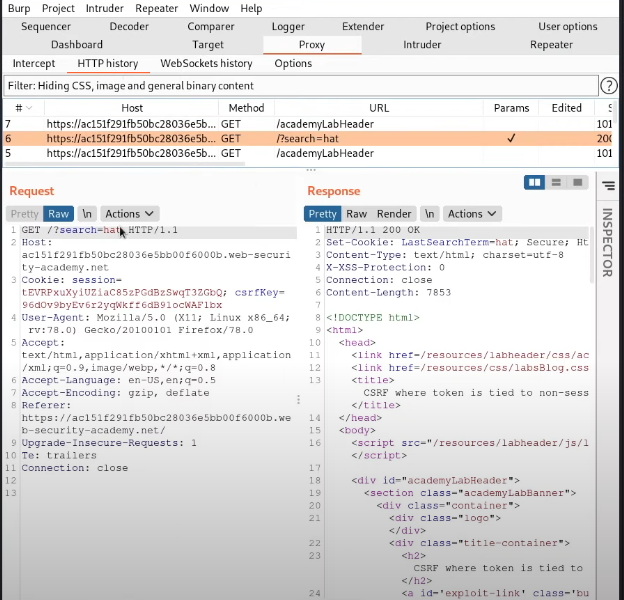624x600 pixels.
Task: Open the Intruder menu in menu bar
Action: coord(105,8)
